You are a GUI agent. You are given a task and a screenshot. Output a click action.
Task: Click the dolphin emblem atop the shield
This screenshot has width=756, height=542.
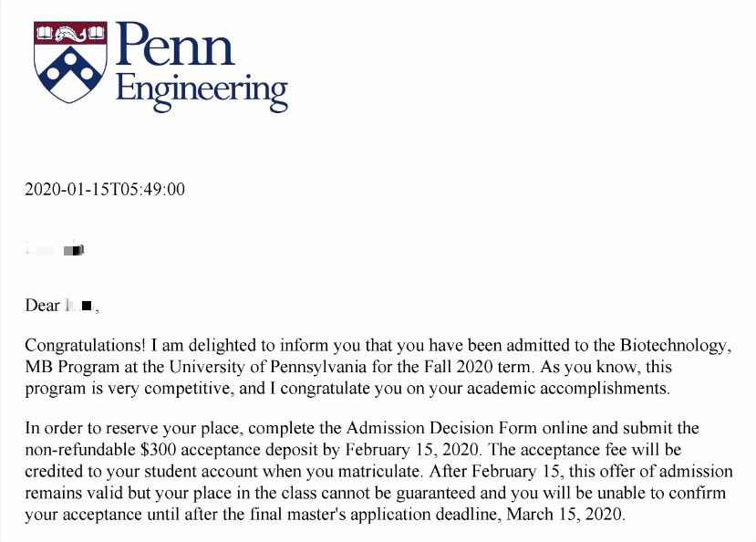(x=69, y=35)
